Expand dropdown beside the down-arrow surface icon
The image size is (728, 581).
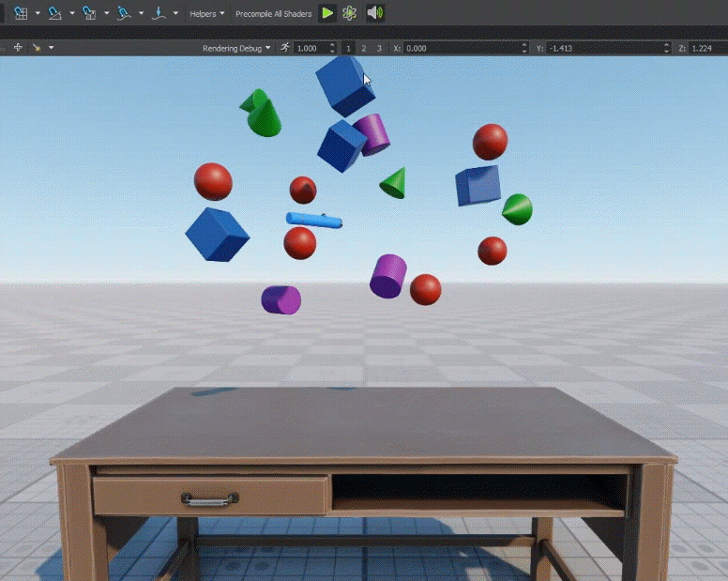(175, 13)
